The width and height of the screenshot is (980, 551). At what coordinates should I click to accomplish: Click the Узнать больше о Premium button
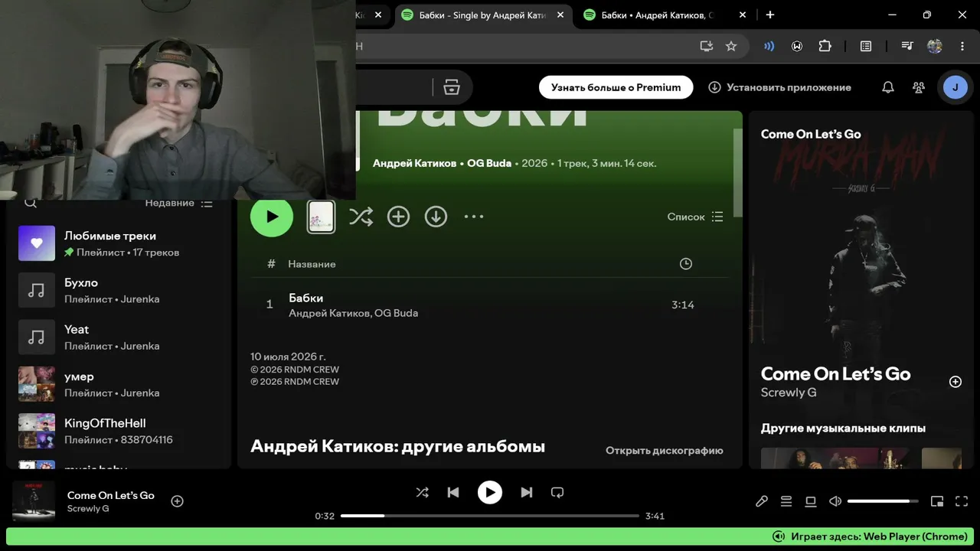tap(616, 87)
